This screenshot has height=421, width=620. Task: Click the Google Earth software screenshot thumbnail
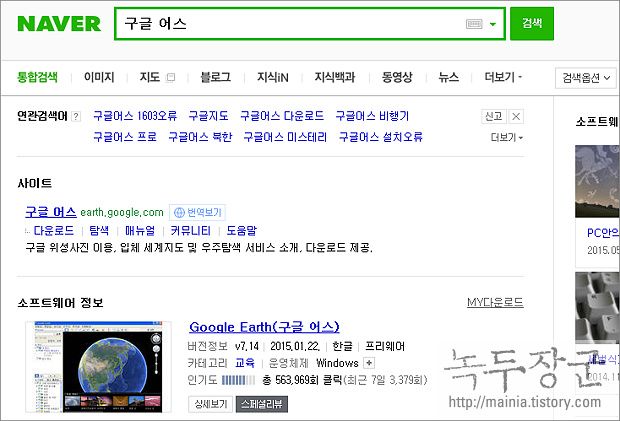click(98, 366)
